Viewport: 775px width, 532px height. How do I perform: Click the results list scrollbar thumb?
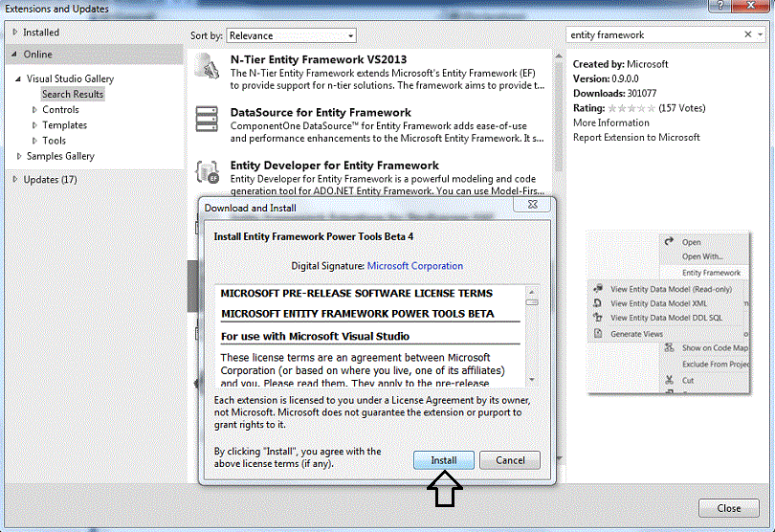click(x=559, y=116)
